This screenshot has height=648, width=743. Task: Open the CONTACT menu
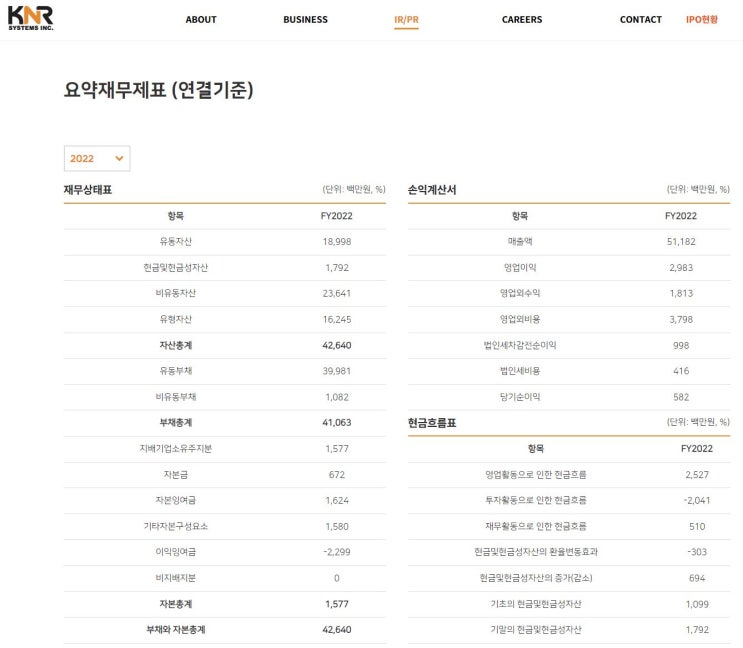[x=641, y=19]
